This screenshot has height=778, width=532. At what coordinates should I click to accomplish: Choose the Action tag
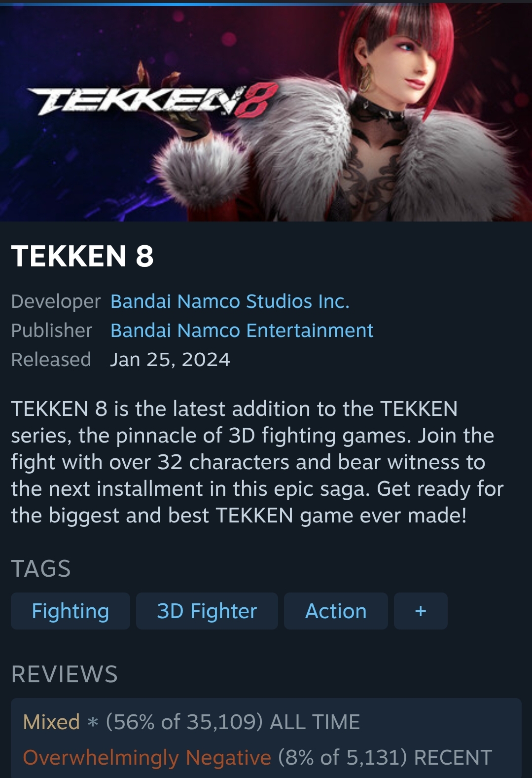pos(336,611)
